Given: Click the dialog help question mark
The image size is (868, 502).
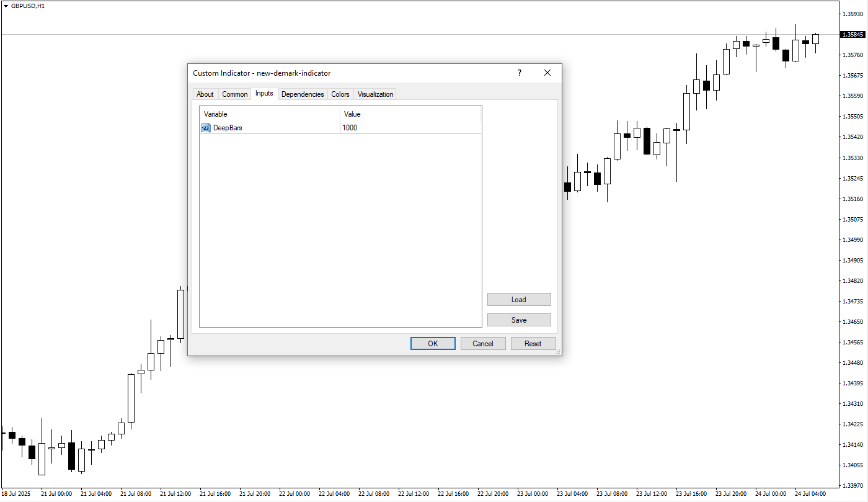Looking at the screenshot, I should click(x=520, y=73).
